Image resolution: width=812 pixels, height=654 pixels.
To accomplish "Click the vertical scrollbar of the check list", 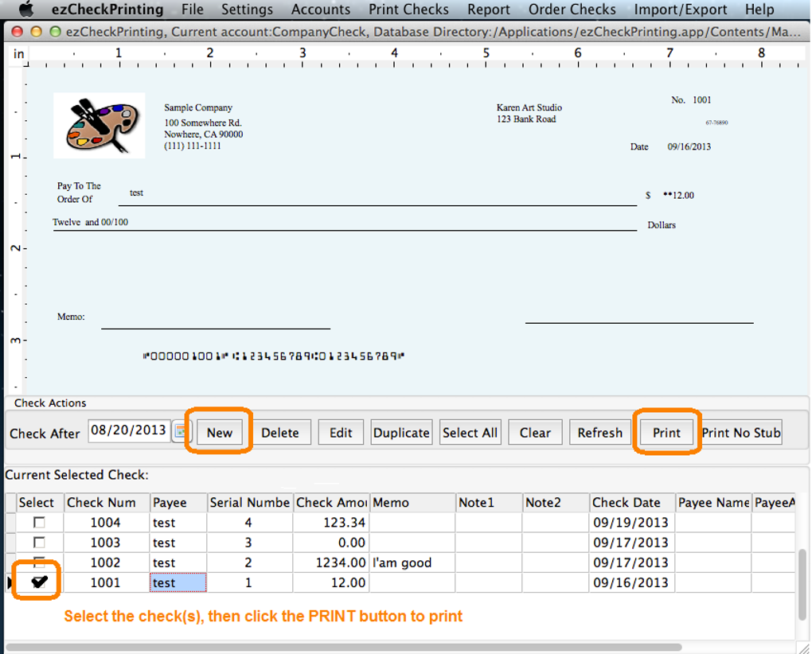I will click(803, 585).
